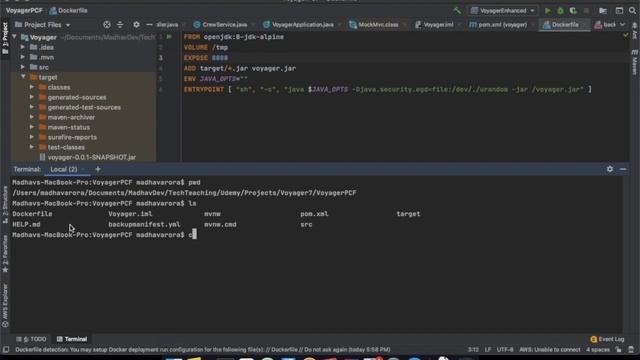Open the Event Log
This screenshot has height=360, width=640.
point(607,339)
